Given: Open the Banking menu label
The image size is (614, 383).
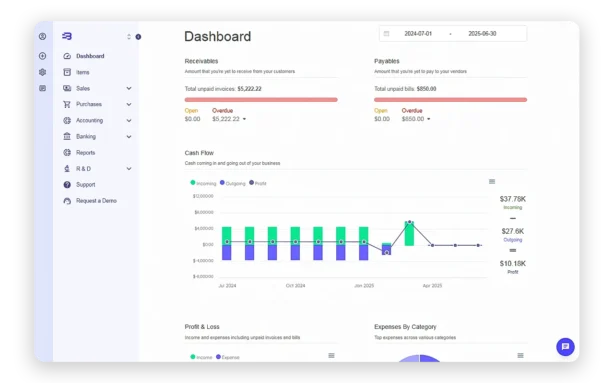Looking at the screenshot, I should (x=86, y=136).
